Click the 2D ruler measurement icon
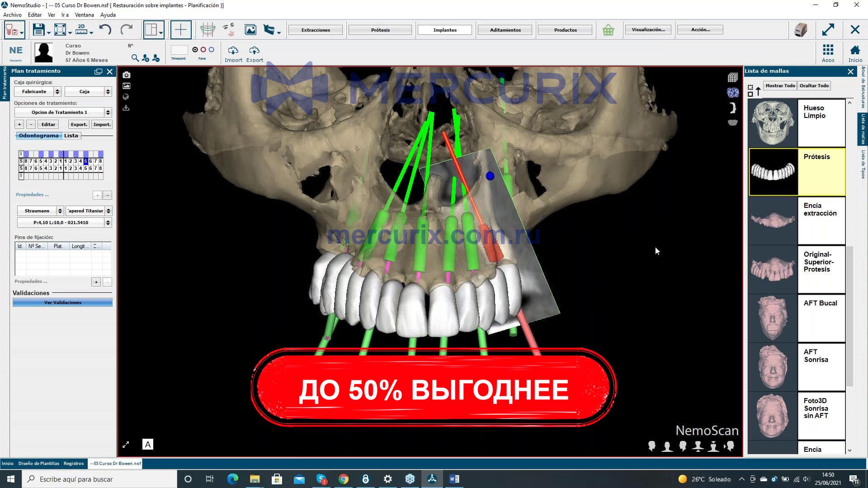The image size is (868, 488). point(81,29)
